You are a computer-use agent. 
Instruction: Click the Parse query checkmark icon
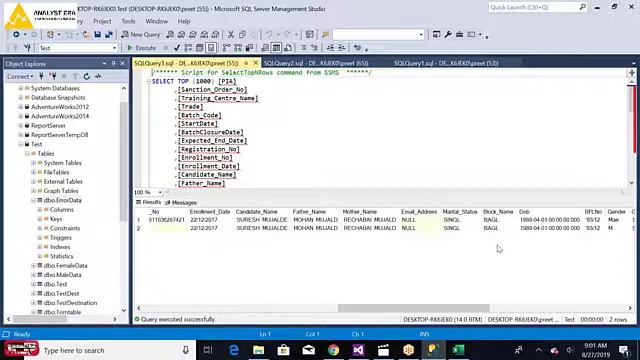pyautogui.click(x=177, y=48)
